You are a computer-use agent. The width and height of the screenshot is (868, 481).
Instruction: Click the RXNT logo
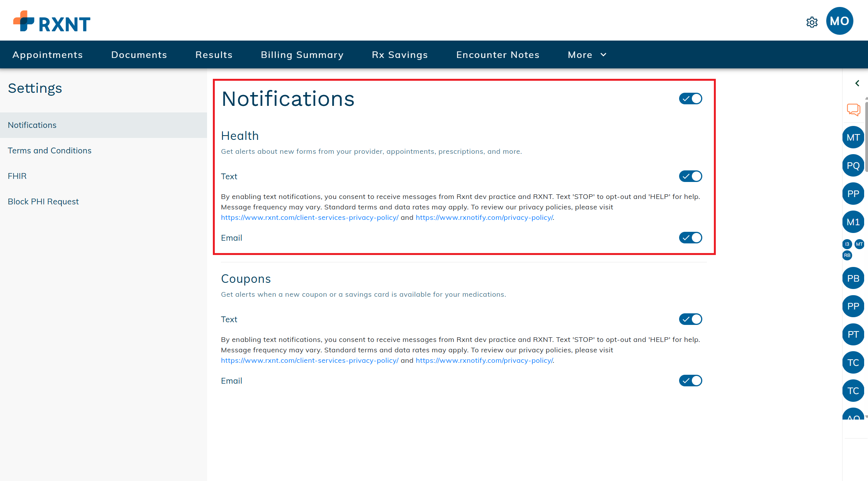click(51, 22)
